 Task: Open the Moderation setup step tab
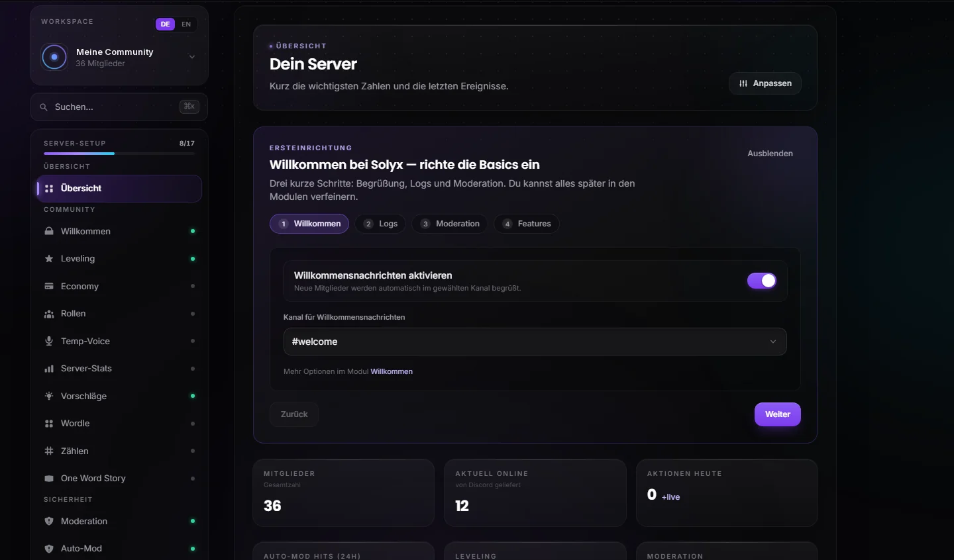(x=450, y=224)
